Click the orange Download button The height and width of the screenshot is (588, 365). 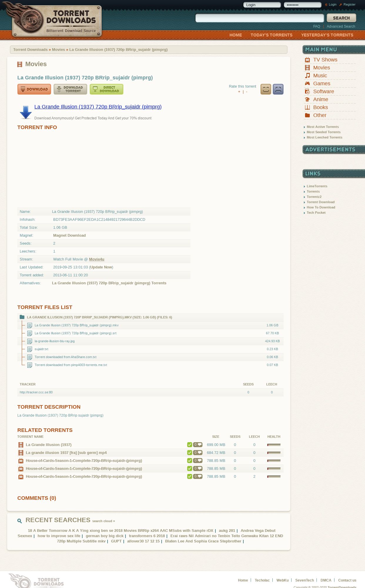pos(34,89)
